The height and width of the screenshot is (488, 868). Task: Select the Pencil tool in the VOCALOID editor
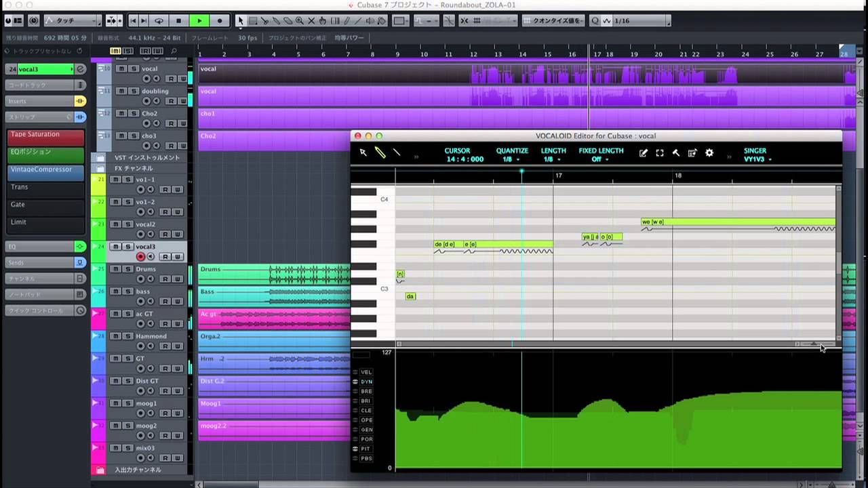click(380, 152)
